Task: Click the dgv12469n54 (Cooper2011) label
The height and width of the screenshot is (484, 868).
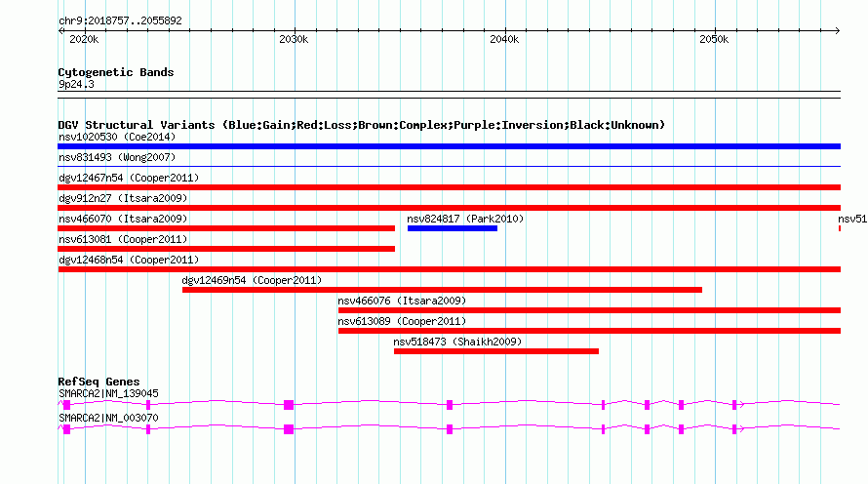Action: [252, 280]
